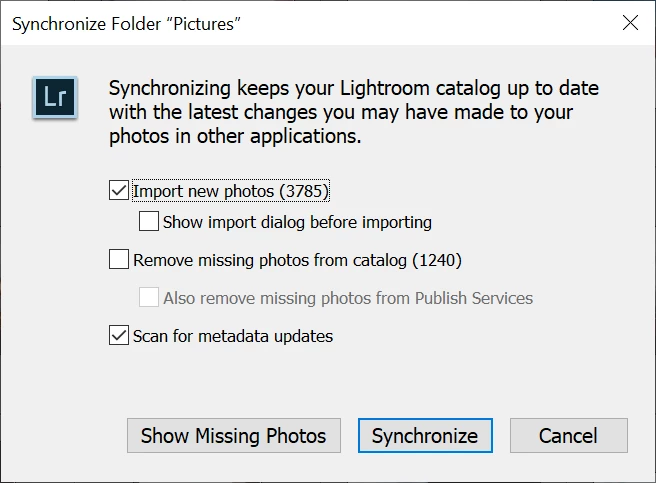Click the Lightroom Lr application icon
The image size is (656, 483).
[x=52, y=97]
